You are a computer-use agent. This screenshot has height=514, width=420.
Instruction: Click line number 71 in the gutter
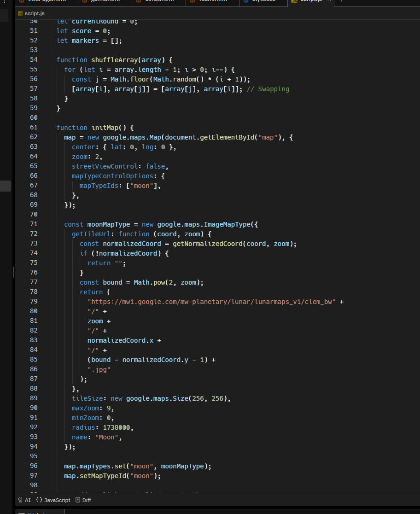coord(34,224)
